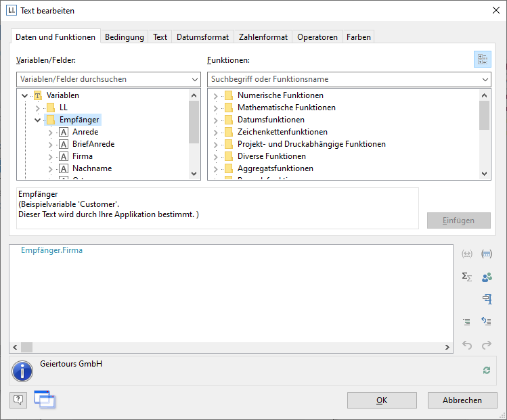Click the parentheses icon with blue box
The image size is (507, 420).
pyautogui.click(x=486, y=254)
